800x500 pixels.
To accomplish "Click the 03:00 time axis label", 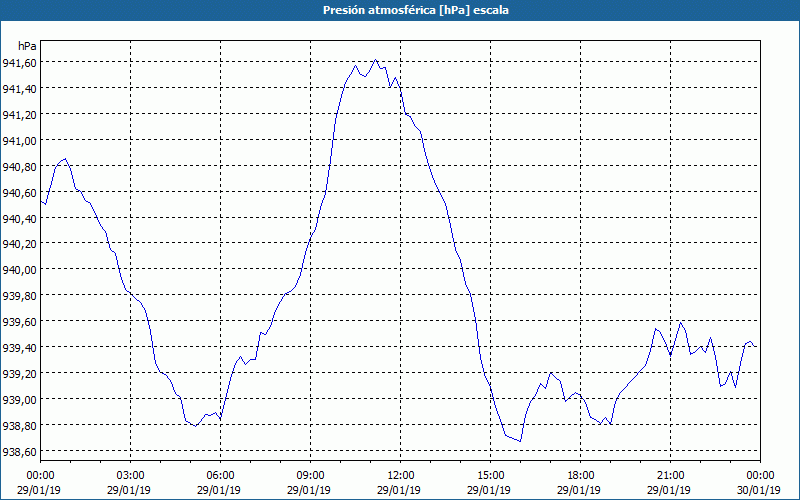I will point(131,476).
